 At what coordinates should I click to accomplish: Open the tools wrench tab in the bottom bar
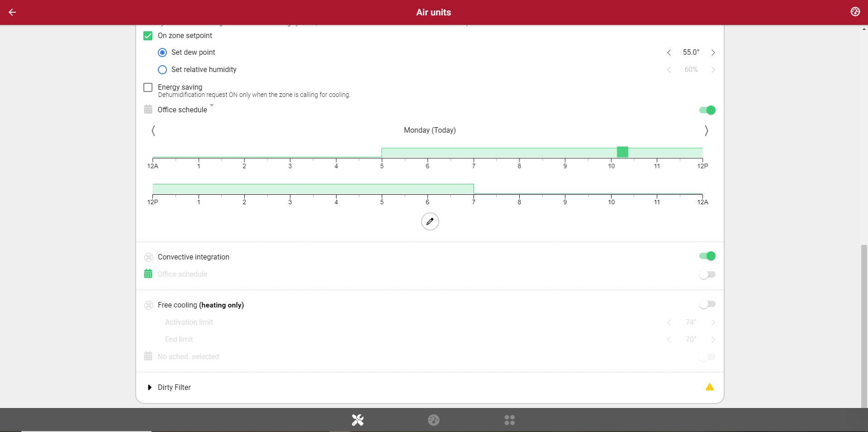pyautogui.click(x=358, y=420)
